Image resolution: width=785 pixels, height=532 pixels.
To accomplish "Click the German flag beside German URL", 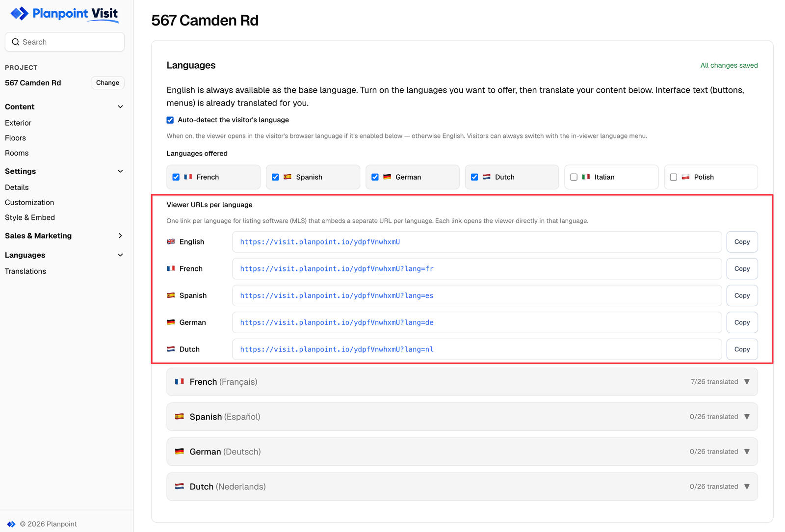I will tap(171, 322).
